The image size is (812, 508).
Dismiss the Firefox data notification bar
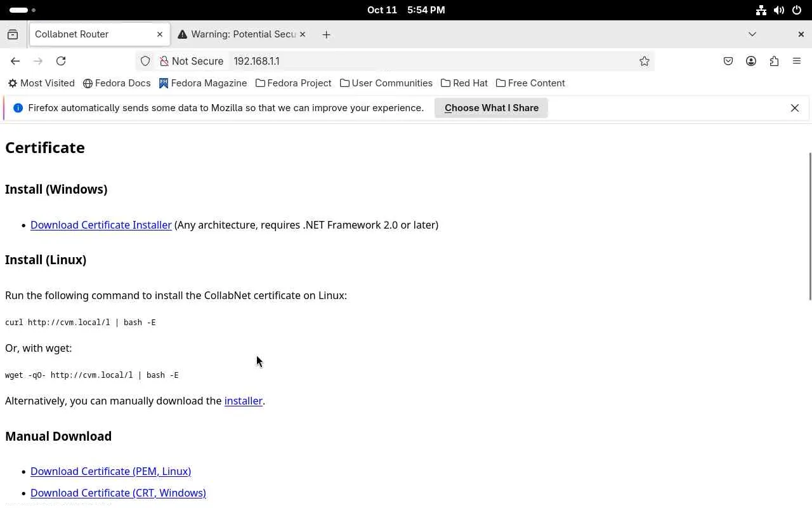coord(795,108)
